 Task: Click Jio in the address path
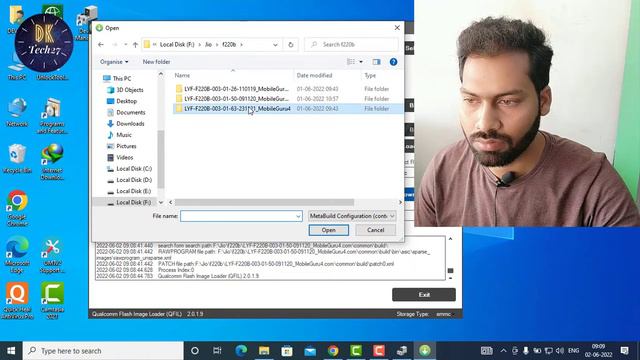coord(208,44)
